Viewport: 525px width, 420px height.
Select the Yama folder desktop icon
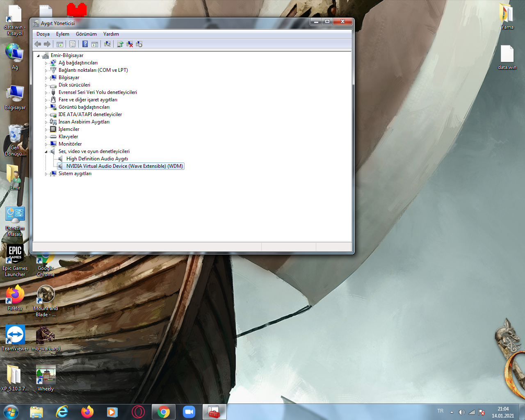tap(507, 16)
